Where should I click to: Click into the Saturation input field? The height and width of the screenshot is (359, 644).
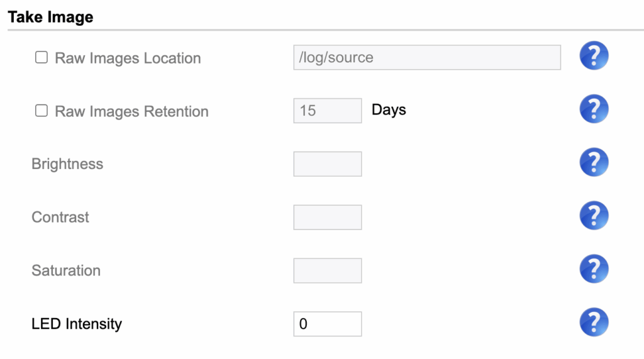(327, 271)
